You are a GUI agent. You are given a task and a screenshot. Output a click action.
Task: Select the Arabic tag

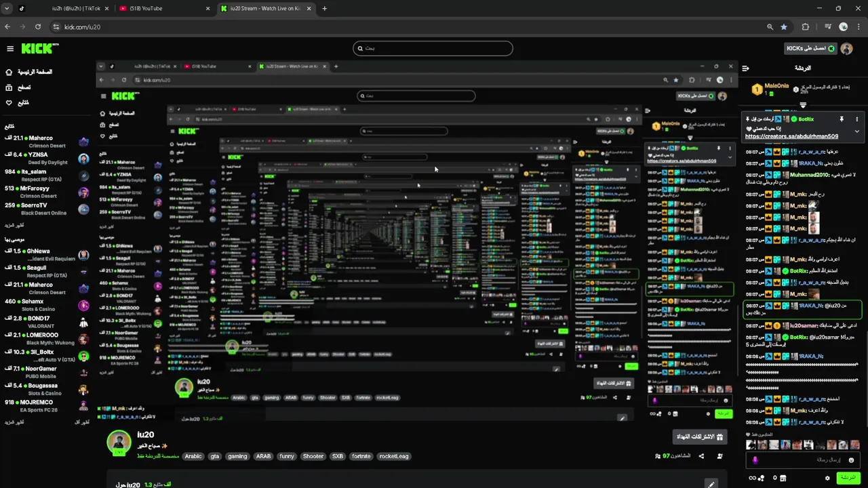pyautogui.click(x=193, y=456)
